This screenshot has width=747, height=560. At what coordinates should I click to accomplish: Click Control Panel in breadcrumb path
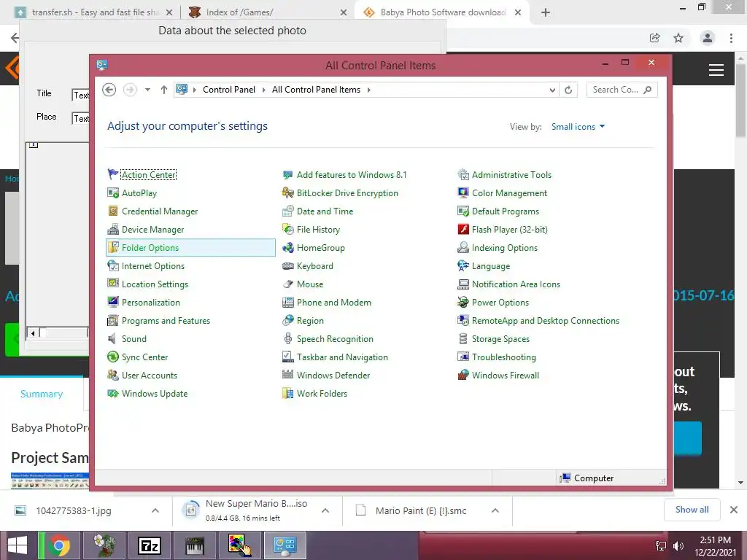click(228, 90)
